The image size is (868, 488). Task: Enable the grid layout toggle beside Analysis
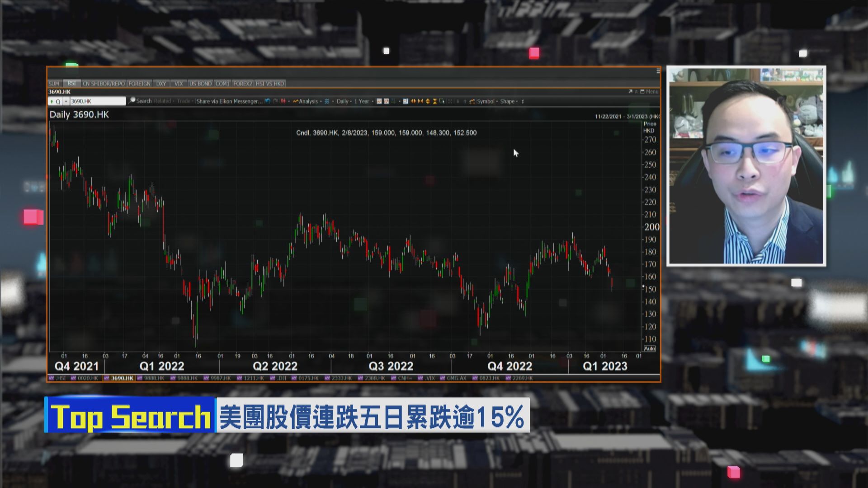click(x=326, y=101)
